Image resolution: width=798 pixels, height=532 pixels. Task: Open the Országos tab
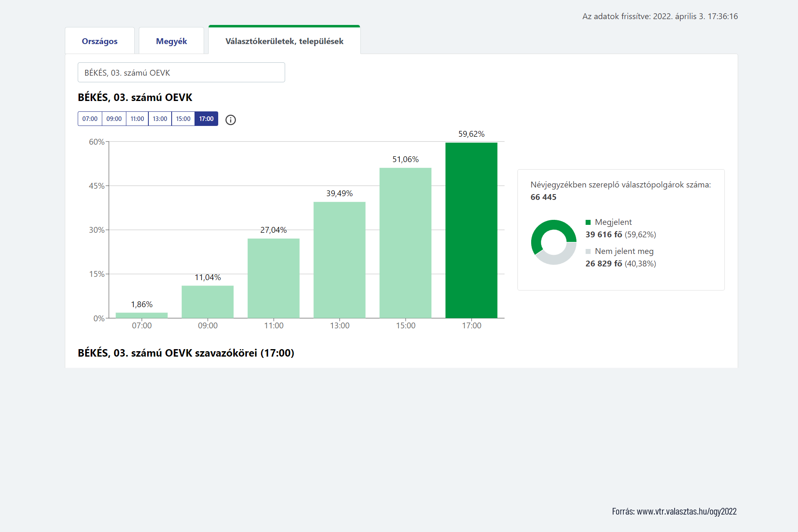click(100, 41)
